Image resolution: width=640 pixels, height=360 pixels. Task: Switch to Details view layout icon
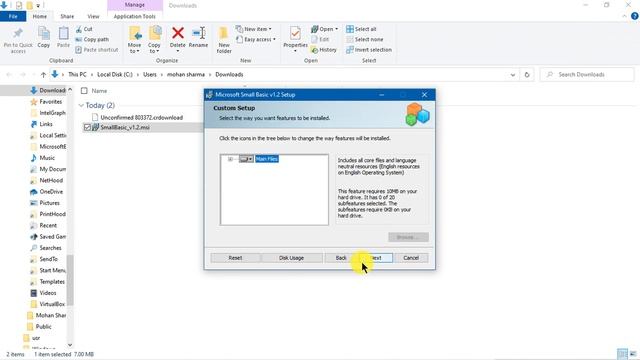coord(622,354)
